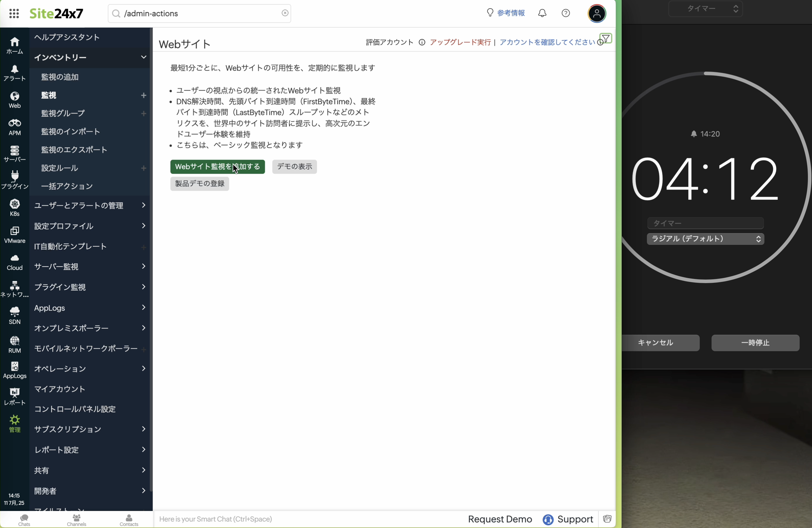Open the ラジアル (デフォルト) sound dropdown
This screenshot has width=812, height=528.
pyautogui.click(x=705, y=239)
